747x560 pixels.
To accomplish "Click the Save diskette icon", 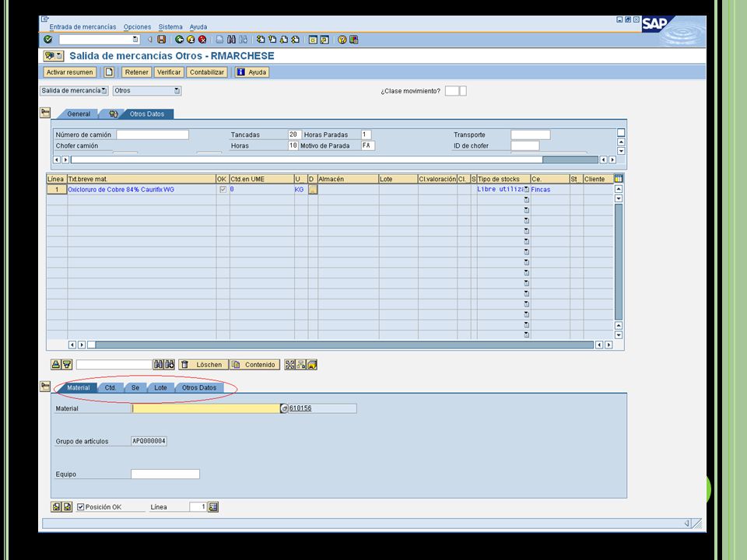I will [162, 40].
